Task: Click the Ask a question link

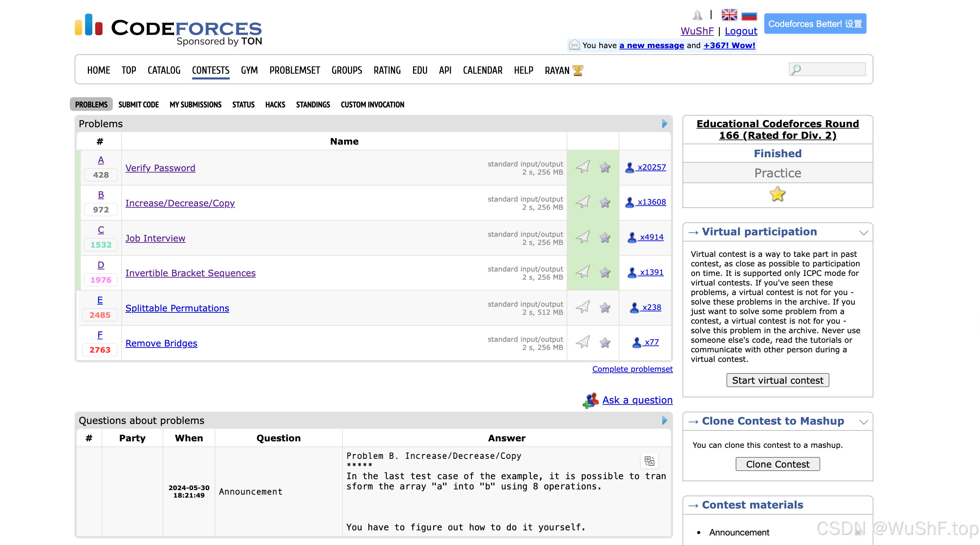Action: point(637,400)
